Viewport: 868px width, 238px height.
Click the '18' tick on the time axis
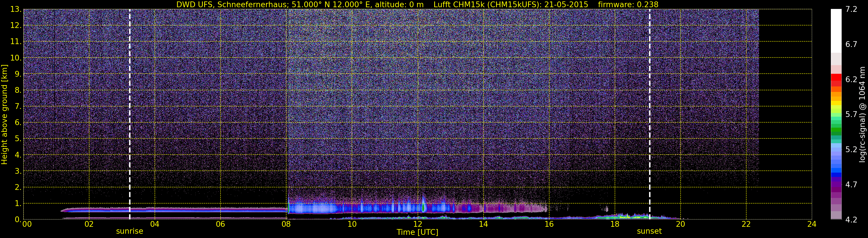614,224
